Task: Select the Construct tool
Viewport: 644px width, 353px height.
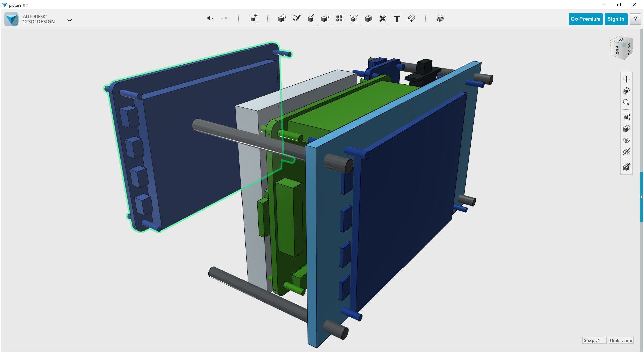Action: point(311,19)
